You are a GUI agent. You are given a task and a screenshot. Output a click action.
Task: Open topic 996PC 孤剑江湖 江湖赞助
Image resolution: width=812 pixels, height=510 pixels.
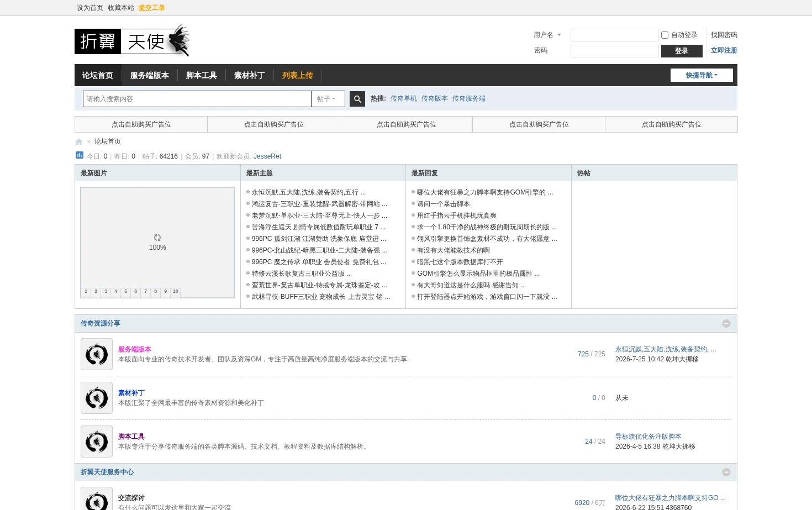pyautogui.click(x=319, y=239)
